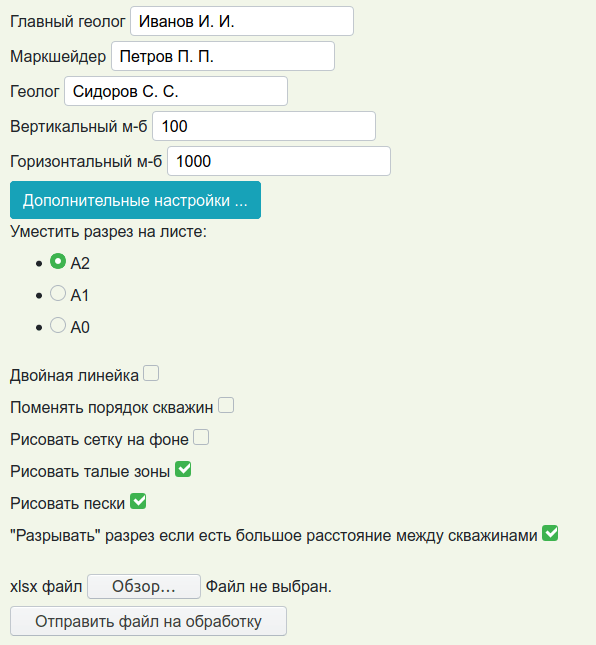The height and width of the screenshot is (645, 596).
Task: Focus the Маркшейдер text field
Action: (x=223, y=56)
